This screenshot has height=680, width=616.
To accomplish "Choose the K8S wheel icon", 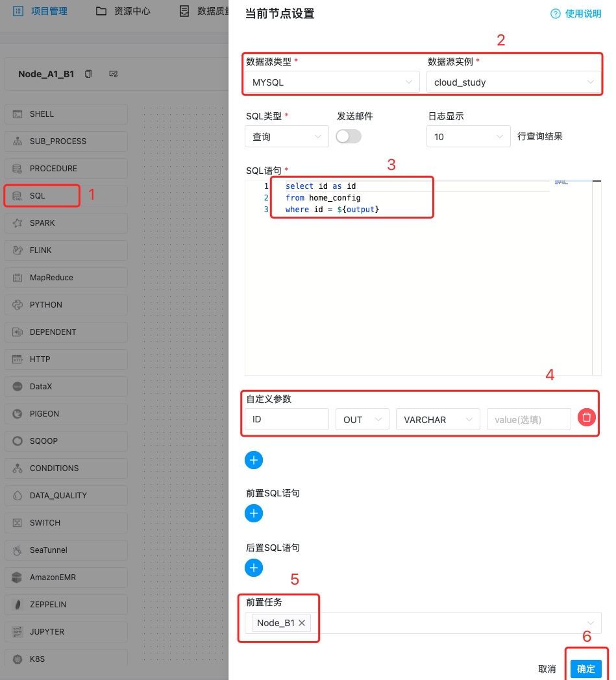I will [18, 659].
